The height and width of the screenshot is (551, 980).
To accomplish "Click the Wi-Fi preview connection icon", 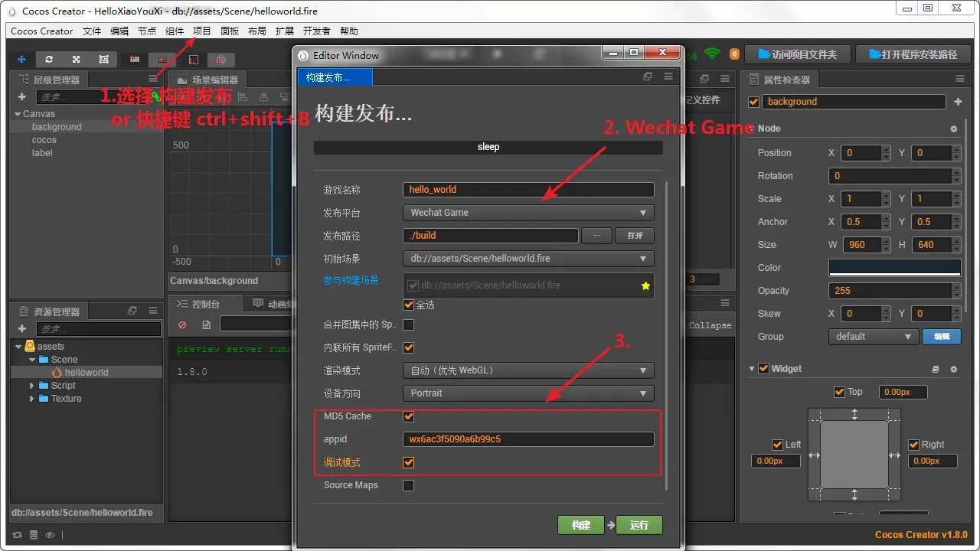I will click(713, 54).
